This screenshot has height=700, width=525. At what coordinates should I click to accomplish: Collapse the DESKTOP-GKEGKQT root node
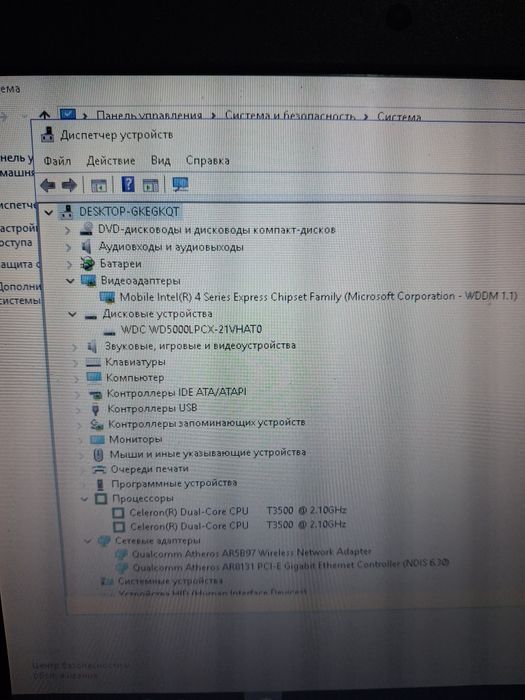[x=49, y=212]
